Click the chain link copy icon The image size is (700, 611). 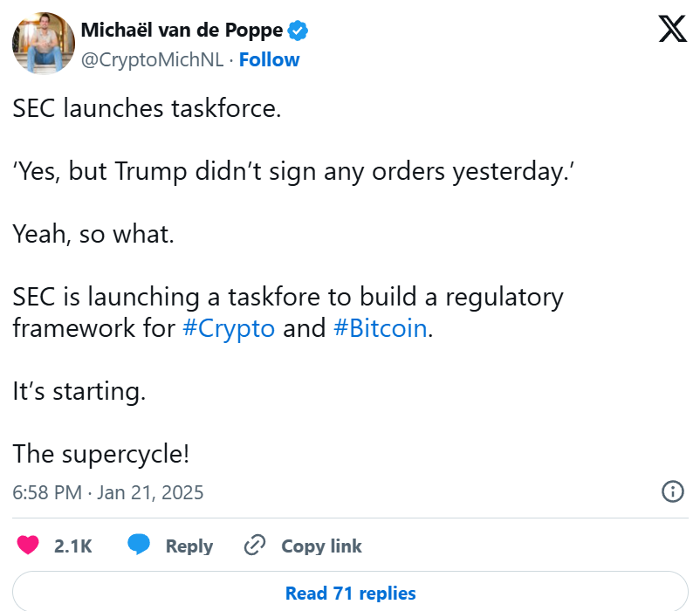[255, 545]
